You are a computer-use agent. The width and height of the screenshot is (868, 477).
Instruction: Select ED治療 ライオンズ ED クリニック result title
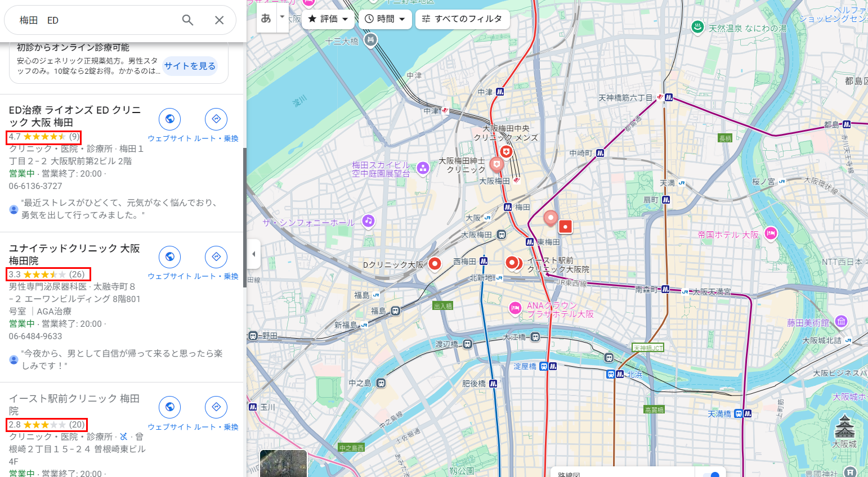point(75,116)
